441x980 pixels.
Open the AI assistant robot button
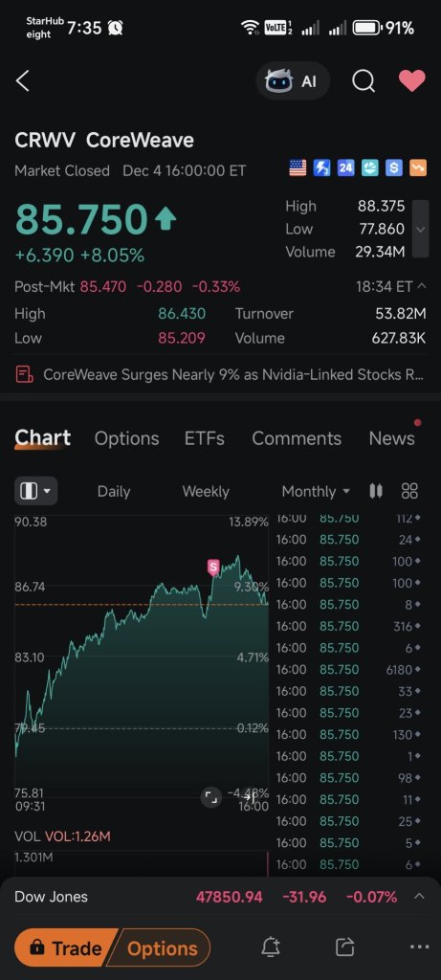point(293,80)
